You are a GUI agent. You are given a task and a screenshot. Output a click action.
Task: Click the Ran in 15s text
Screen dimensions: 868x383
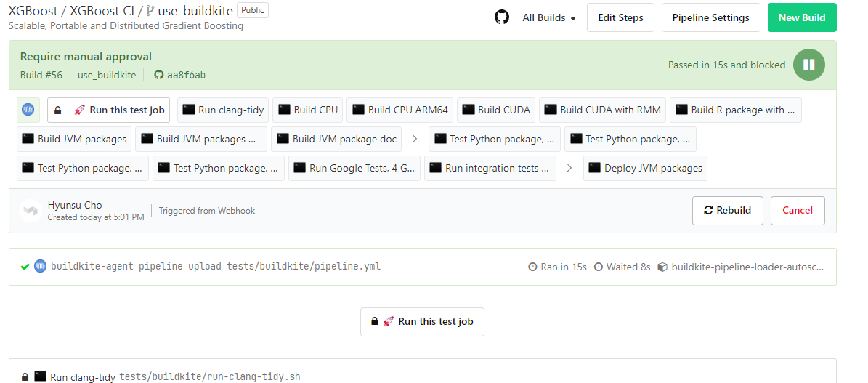pos(564,267)
